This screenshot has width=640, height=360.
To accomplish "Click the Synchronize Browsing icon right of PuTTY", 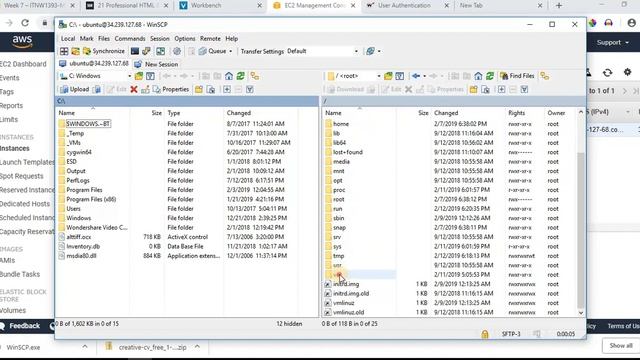I will click(x=161, y=51).
